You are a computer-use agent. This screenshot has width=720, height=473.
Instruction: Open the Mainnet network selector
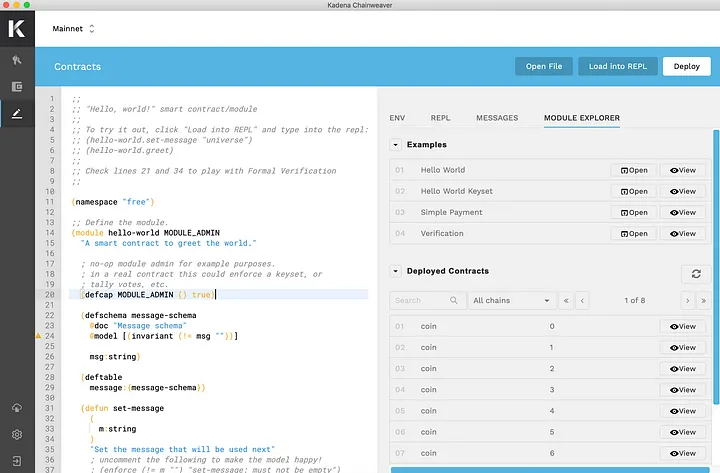click(73, 28)
